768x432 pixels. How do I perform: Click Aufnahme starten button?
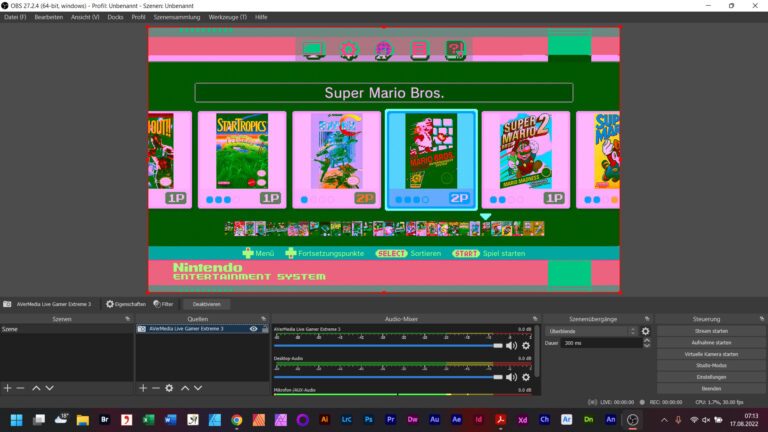(x=711, y=343)
